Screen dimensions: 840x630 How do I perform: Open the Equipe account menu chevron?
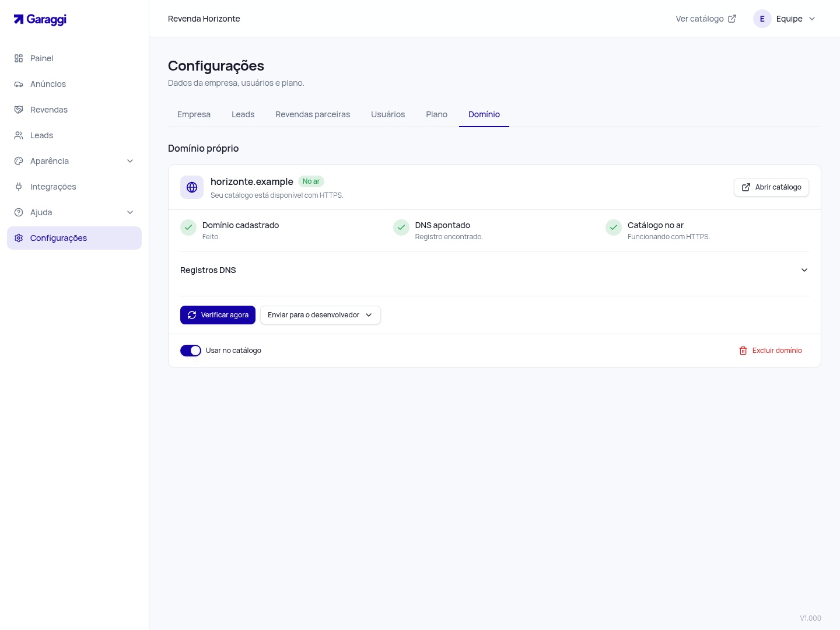pos(812,19)
